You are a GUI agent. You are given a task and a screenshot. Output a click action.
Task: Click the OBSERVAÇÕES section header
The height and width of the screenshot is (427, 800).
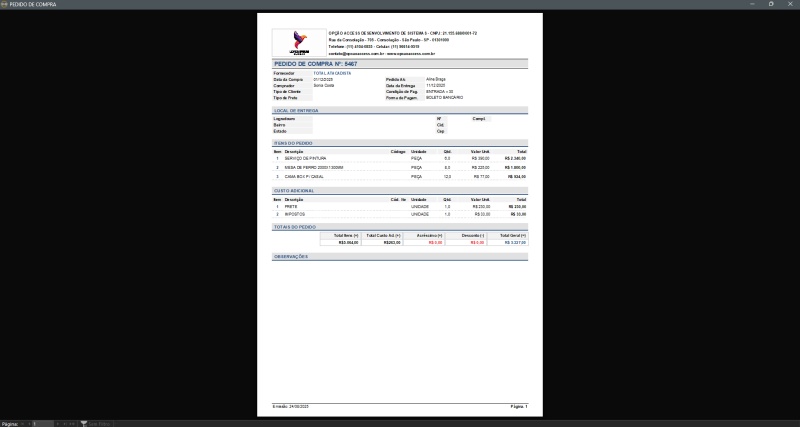(292, 256)
